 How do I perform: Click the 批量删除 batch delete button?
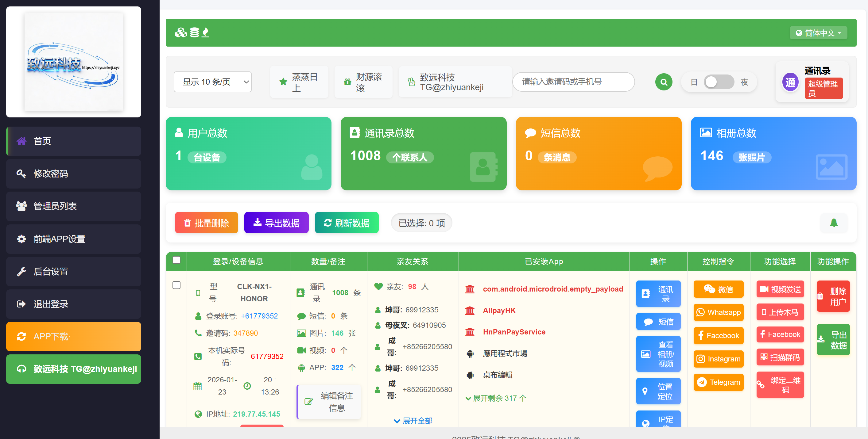(x=206, y=223)
